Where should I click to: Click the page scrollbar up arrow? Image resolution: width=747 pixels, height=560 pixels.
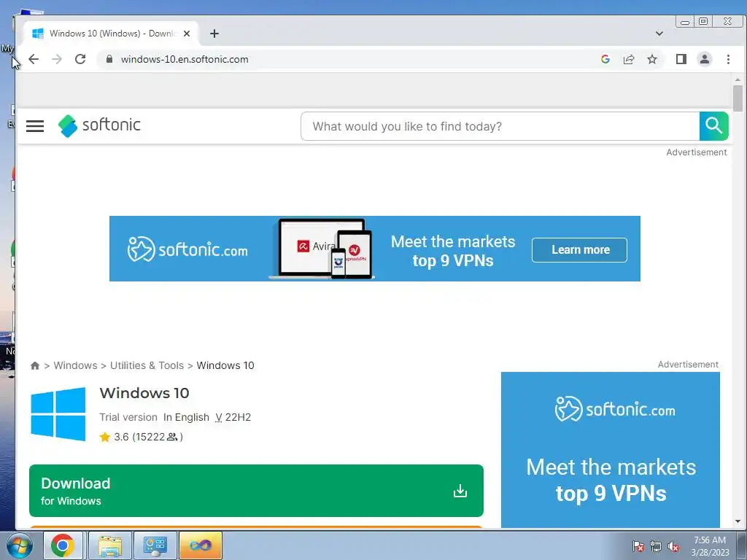[738, 79]
